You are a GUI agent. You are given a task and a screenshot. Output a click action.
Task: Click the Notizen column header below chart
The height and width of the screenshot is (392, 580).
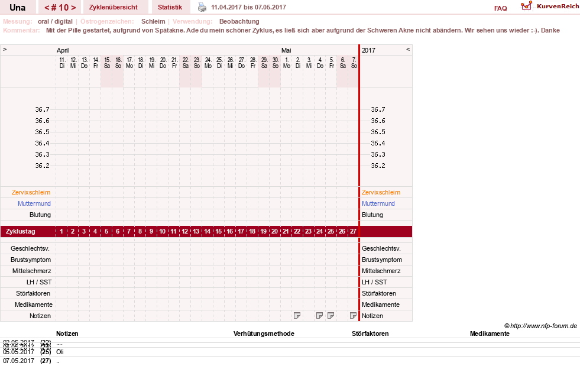click(67, 333)
